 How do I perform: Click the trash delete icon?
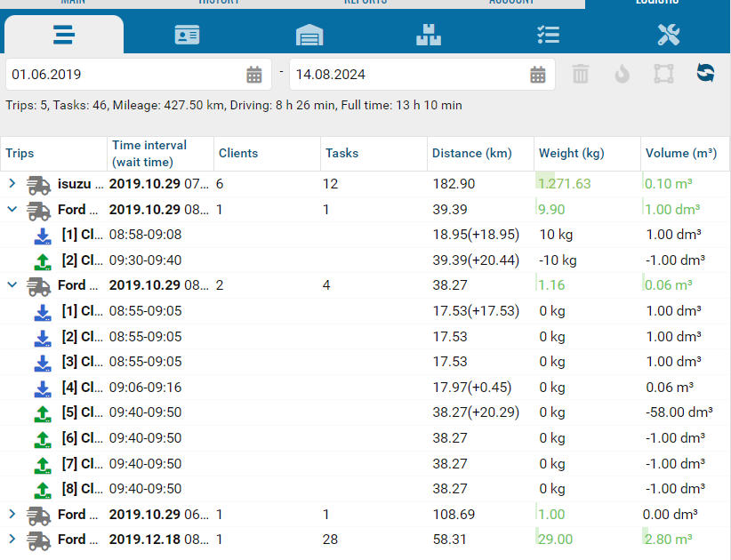[581, 74]
